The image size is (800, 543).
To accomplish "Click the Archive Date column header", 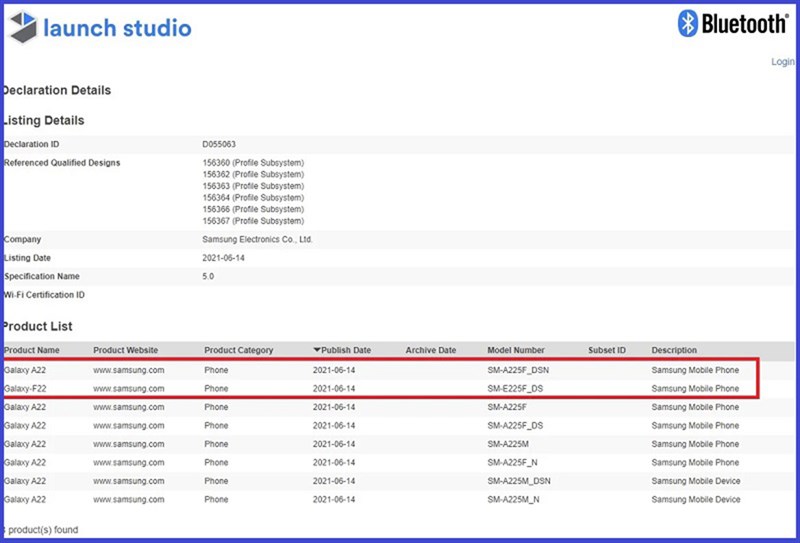I will [x=430, y=351].
